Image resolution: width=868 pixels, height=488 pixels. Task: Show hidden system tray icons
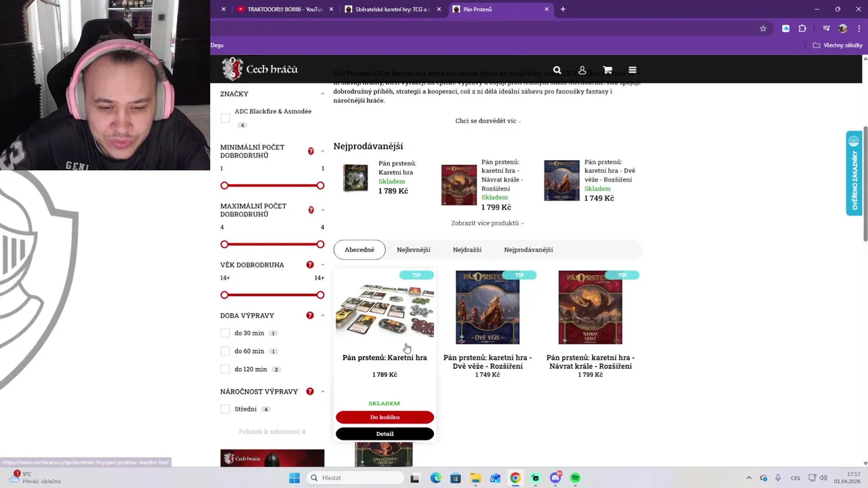click(x=749, y=478)
